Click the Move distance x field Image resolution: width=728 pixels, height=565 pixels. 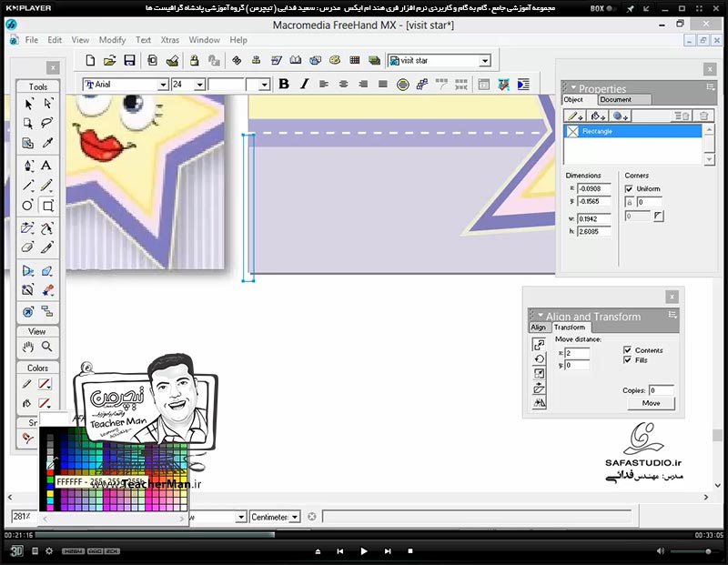tap(577, 353)
